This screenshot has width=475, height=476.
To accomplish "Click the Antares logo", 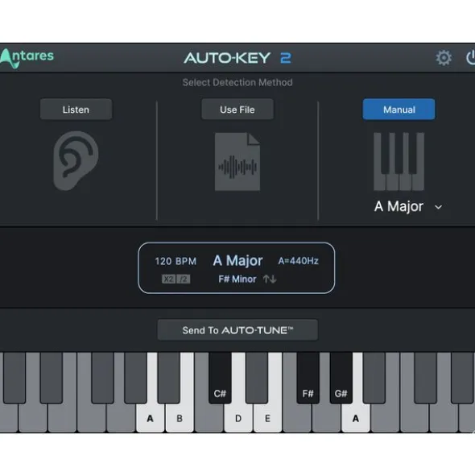I will (x=27, y=58).
